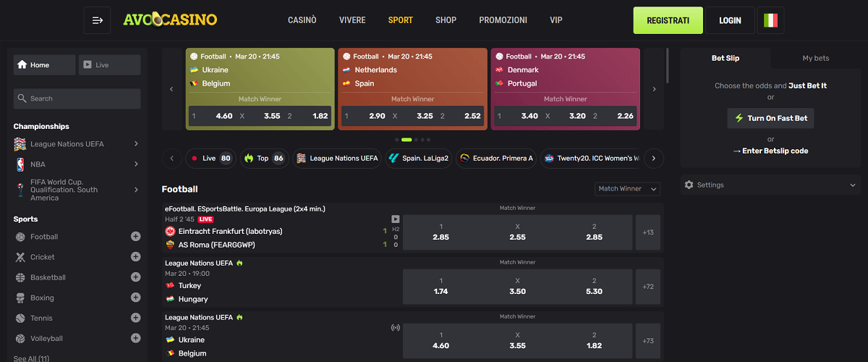Switch to My bets tab

[x=816, y=58]
